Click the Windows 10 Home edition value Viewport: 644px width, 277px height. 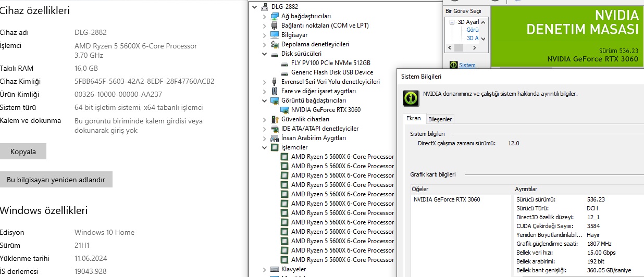(104, 232)
